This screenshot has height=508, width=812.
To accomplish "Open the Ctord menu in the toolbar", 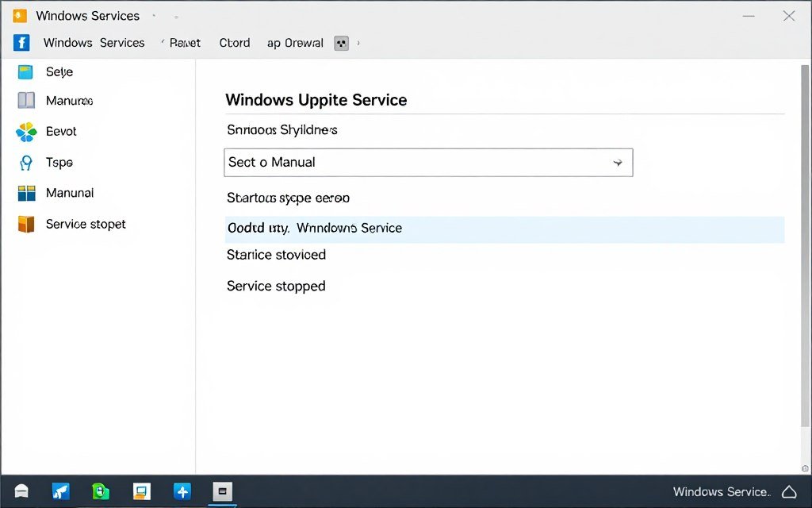I will [235, 43].
